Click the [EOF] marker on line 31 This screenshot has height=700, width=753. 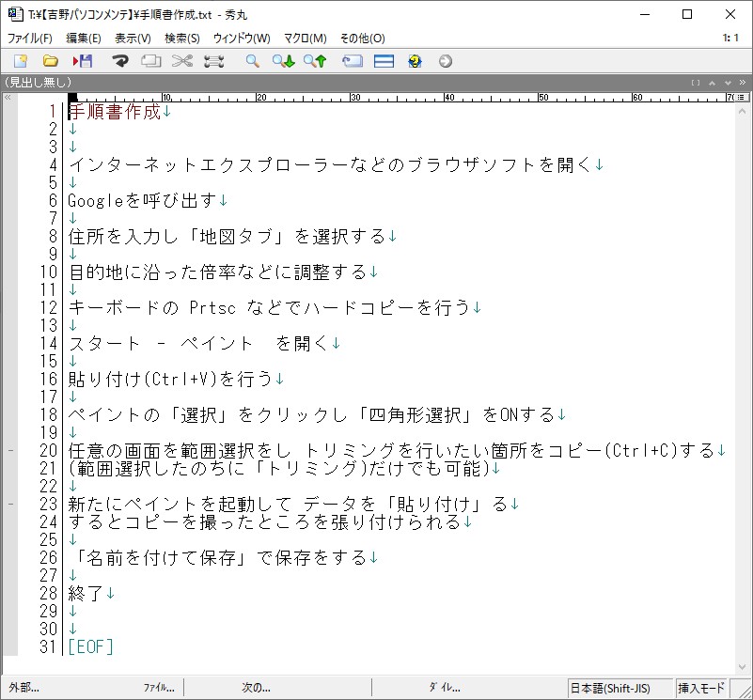point(91,646)
